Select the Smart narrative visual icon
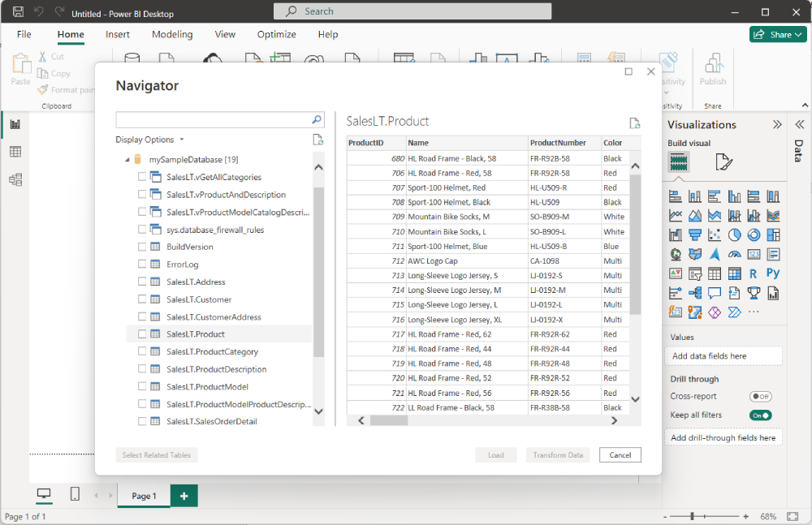This screenshot has height=525, width=812. point(734,293)
